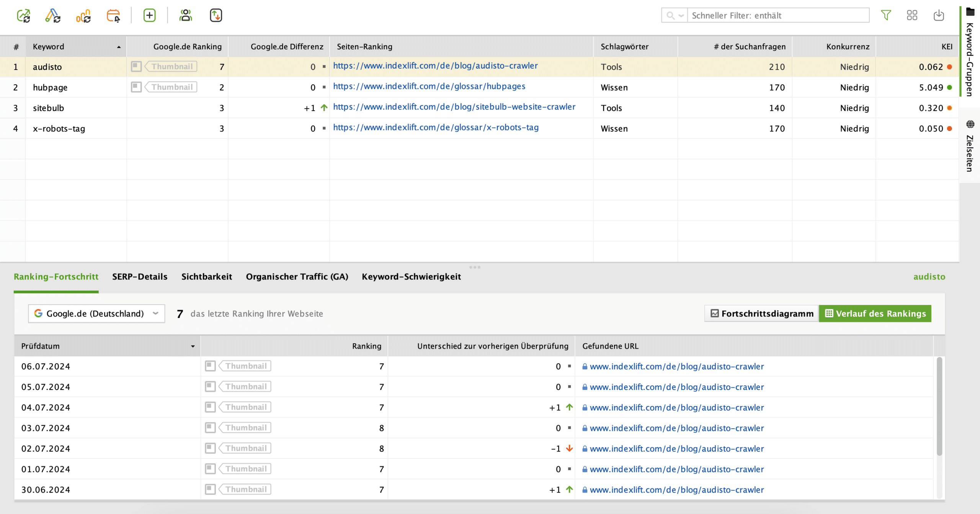Image resolution: width=980 pixels, height=514 pixels.
Task: Click the Fortschrittsdiagramm button
Action: click(x=761, y=314)
